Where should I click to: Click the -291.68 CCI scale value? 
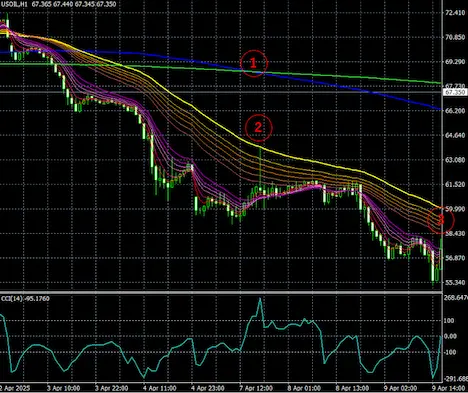coord(456,379)
